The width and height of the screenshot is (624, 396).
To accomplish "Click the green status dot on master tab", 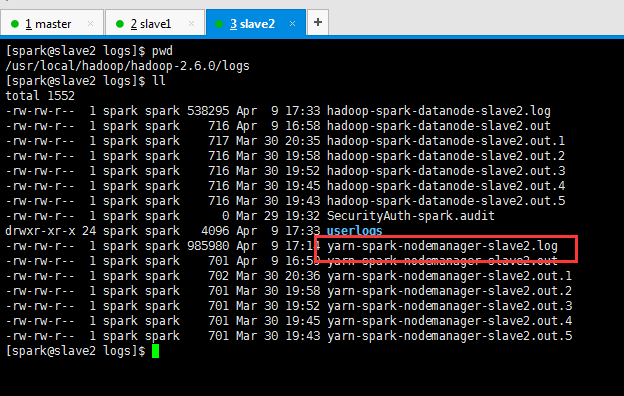I will pos(15,24).
